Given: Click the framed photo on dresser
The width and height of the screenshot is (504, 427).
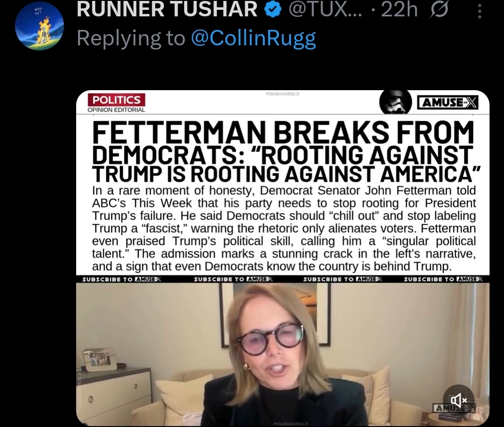Looking at the screenshot, I should point(100,359).
